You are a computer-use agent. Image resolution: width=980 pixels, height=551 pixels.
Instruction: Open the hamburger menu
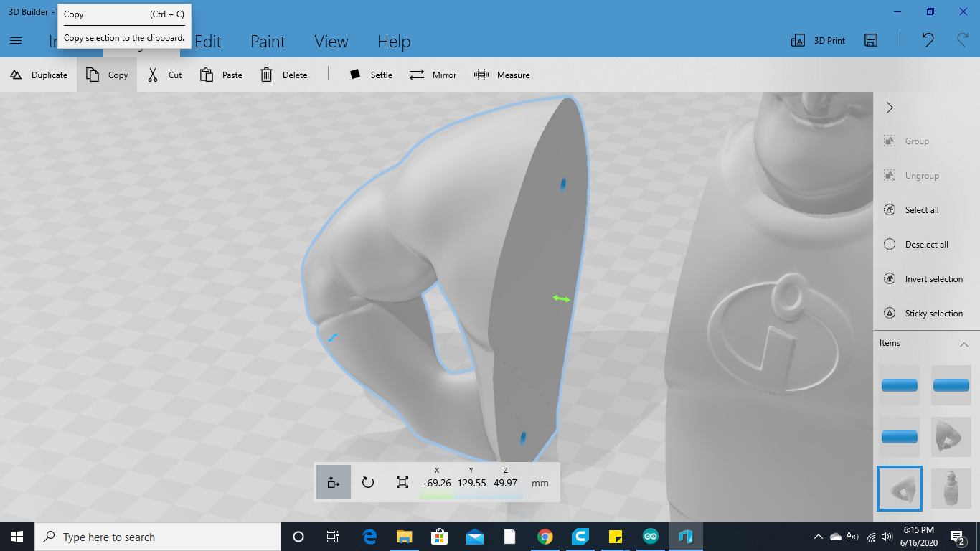pyautogui.click(x=15, y=40)
